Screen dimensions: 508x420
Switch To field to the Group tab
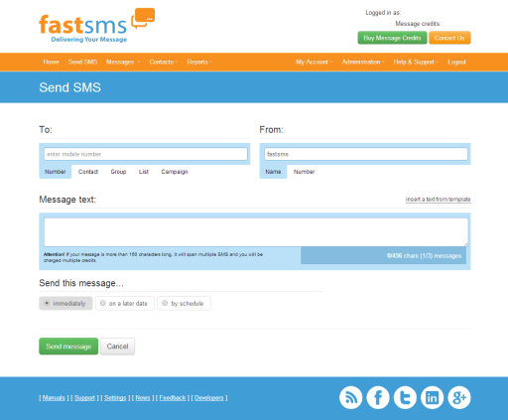click(118, 172)
